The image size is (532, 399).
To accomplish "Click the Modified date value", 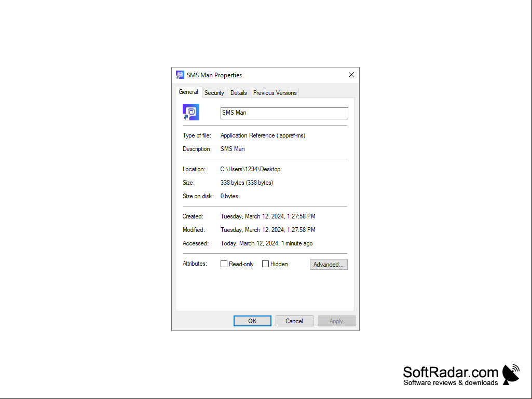I will click(x=268, y=230).
